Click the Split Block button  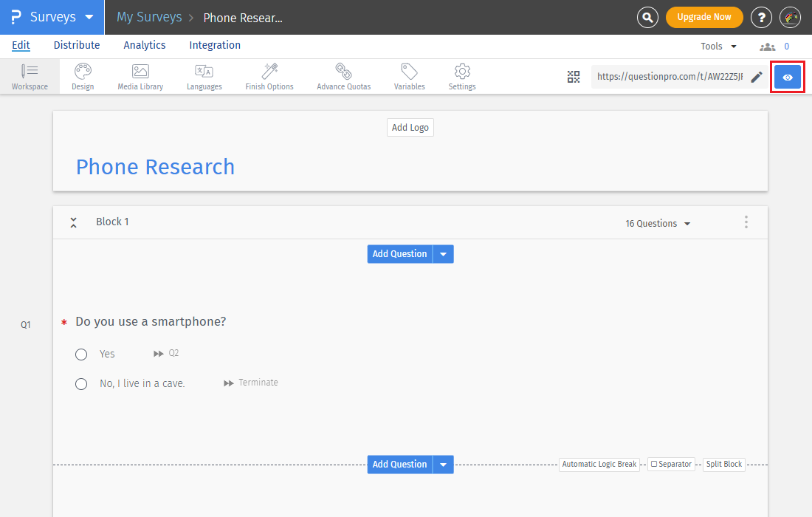[x=724, y=464]
